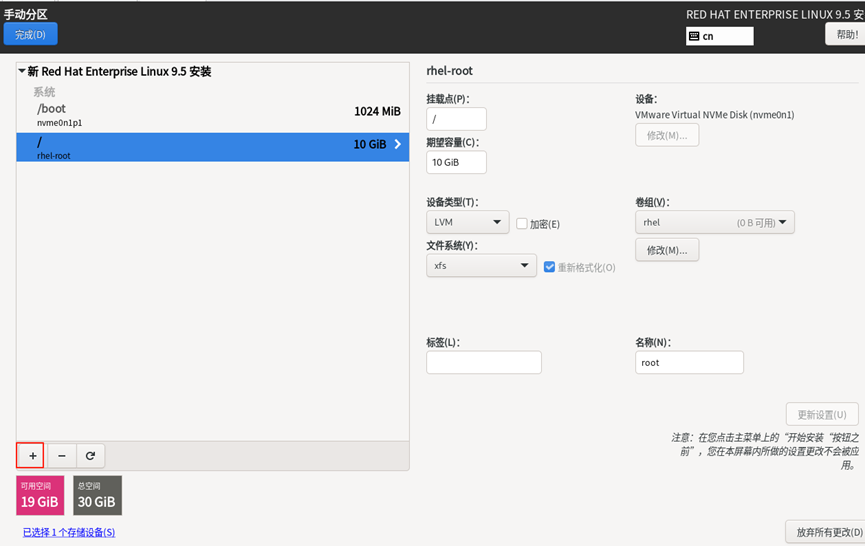Image resolution: width=865 pixels, height=546 pixels.
Task: Click the 可用空间 19 GiB indicator
Action: [40, 495]
